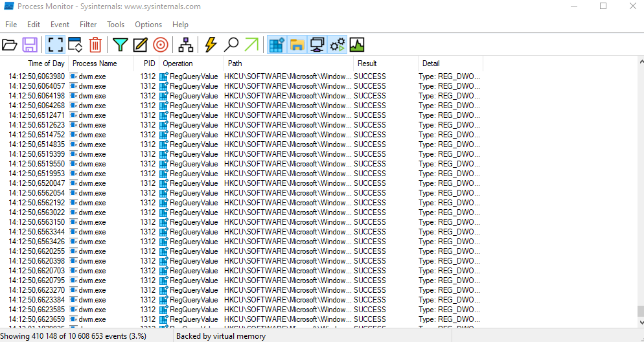Image resolution: width=644 pixels, height=342 pixels.
Task: Click the Detail cell in row 14:12:50,6520047
Action: [450, 183]
